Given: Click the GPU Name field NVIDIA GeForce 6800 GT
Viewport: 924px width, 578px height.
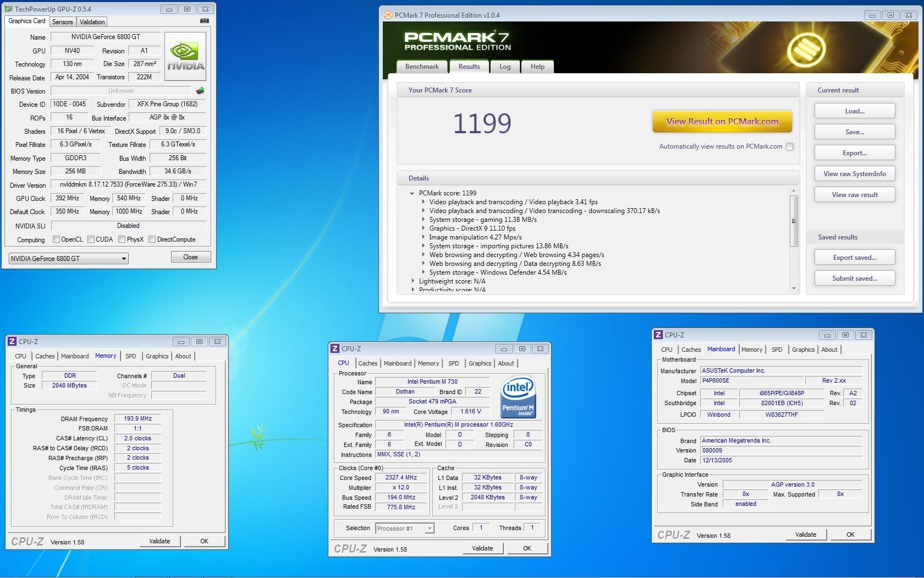Looking at the screenshot, I should 106,37.
